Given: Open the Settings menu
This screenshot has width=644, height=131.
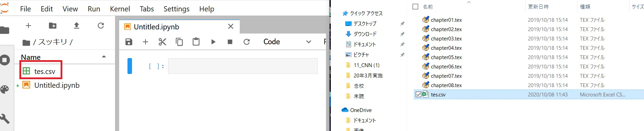Looking at the screenshot, I should pyautogui.click(x=176, y=9).
